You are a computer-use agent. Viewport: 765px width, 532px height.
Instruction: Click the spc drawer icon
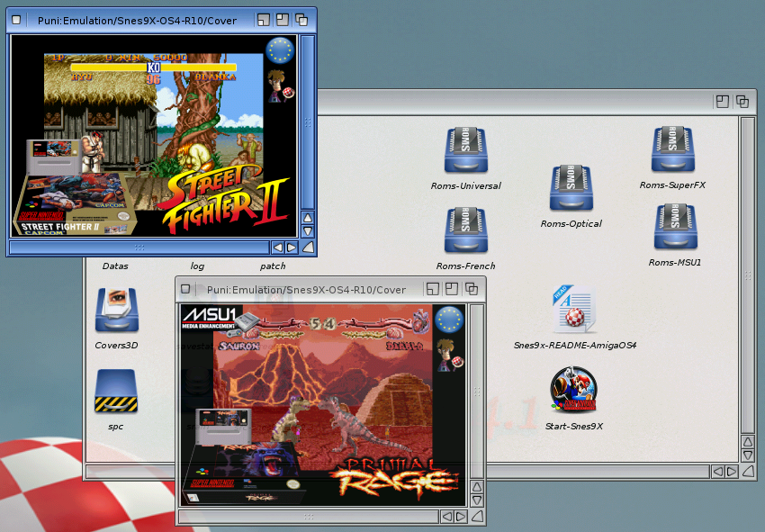[115, 391]
